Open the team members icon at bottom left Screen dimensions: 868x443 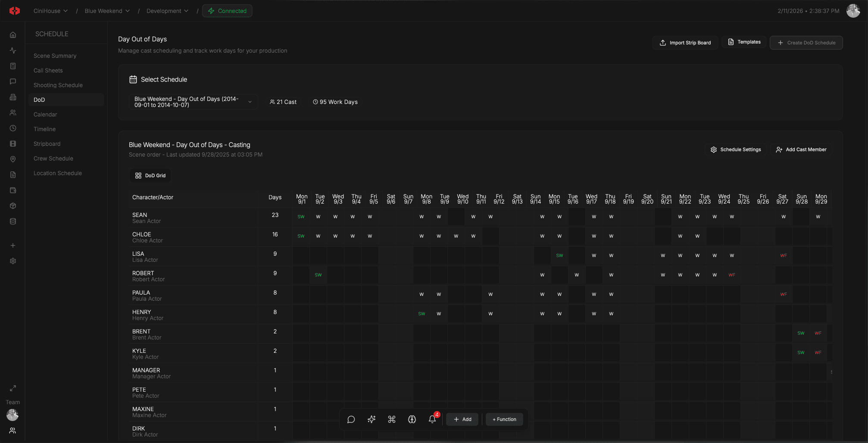tap(12, 430)
